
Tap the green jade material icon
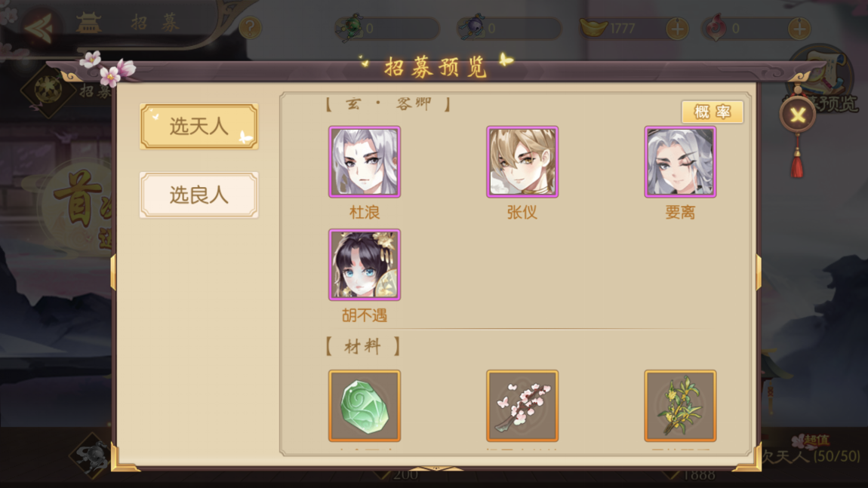[x=365, y=406]
